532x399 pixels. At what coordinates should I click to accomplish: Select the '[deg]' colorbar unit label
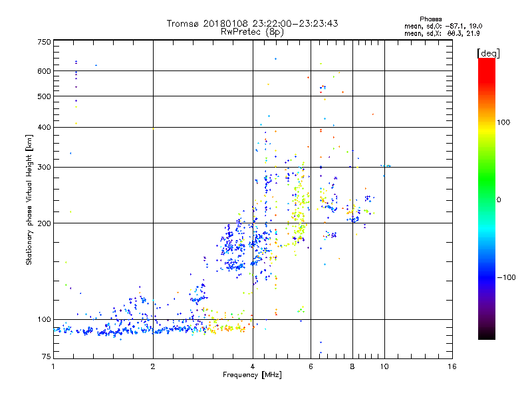[x=488, y=53]
